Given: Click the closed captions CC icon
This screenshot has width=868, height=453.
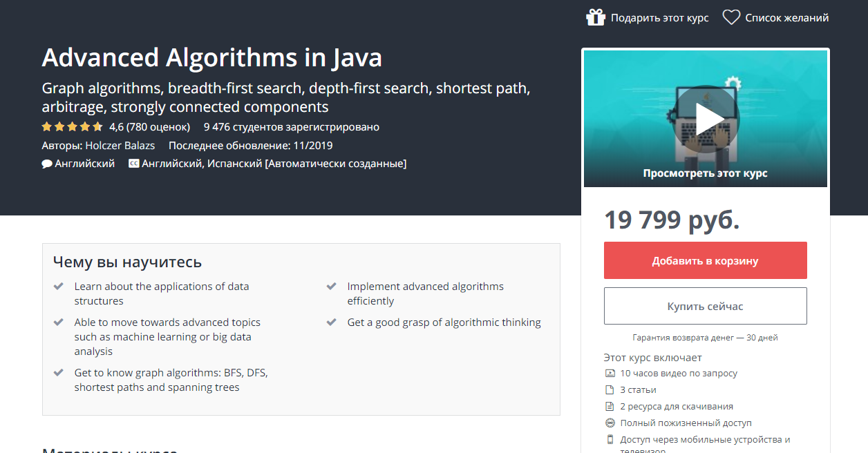Looking at the screenshot, I should click(133, 164).
